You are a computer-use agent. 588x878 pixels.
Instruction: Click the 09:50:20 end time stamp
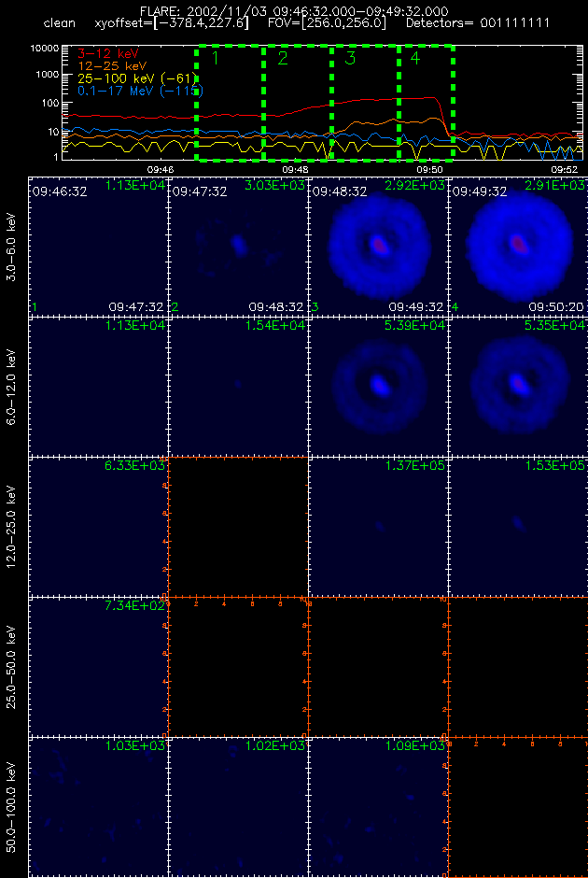tap(556, 307)
